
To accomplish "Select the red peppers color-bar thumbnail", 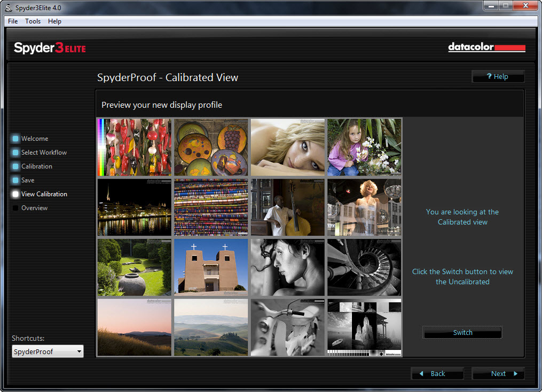I will click(135, 147).
